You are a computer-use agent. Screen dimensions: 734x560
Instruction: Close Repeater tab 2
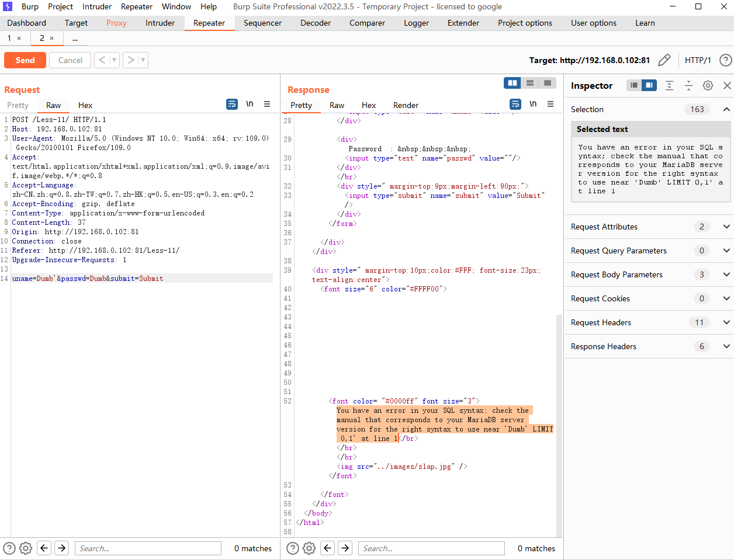51,38
